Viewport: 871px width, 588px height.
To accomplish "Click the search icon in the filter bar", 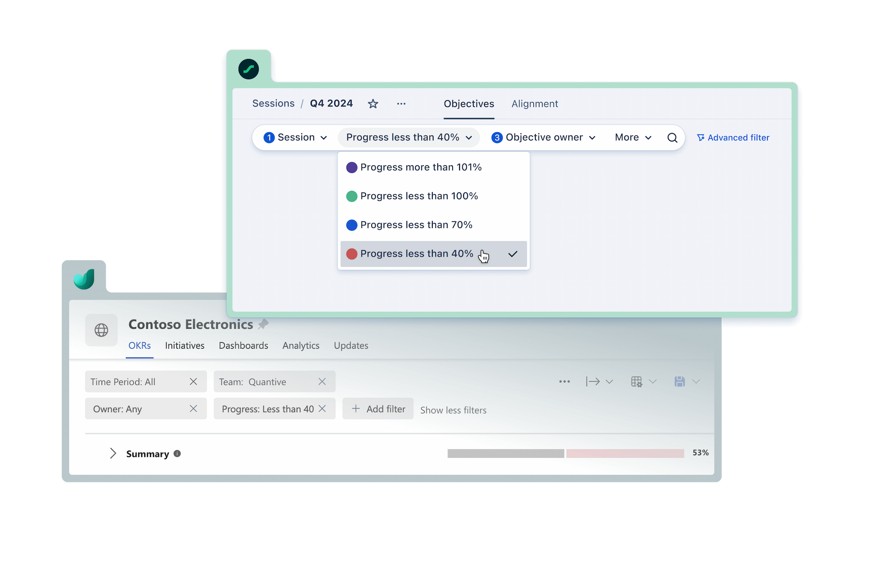I will tap(672, 137).
